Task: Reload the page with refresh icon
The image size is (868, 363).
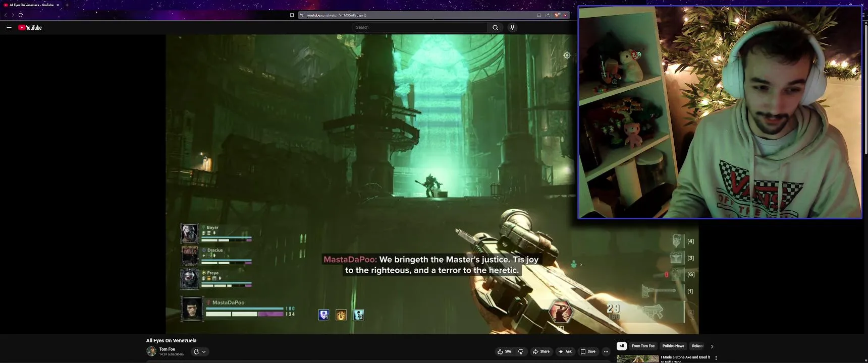Action: [x=21, y=15]
